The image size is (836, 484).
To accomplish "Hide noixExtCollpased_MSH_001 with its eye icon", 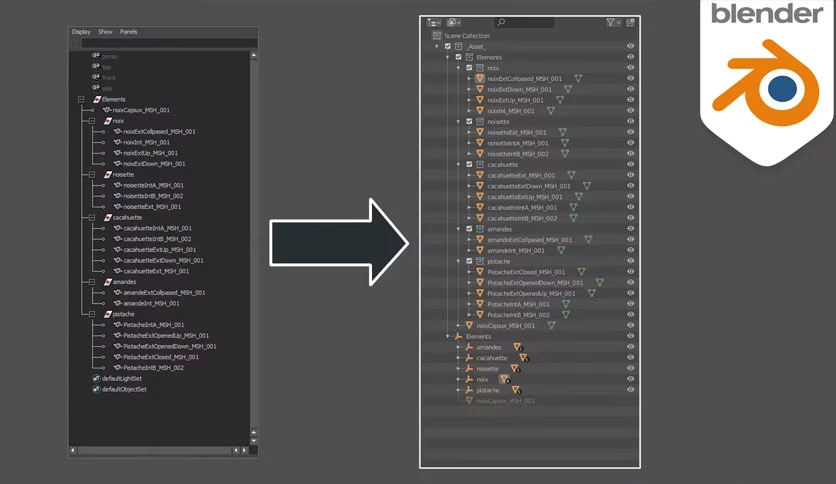I will [631, 78].
